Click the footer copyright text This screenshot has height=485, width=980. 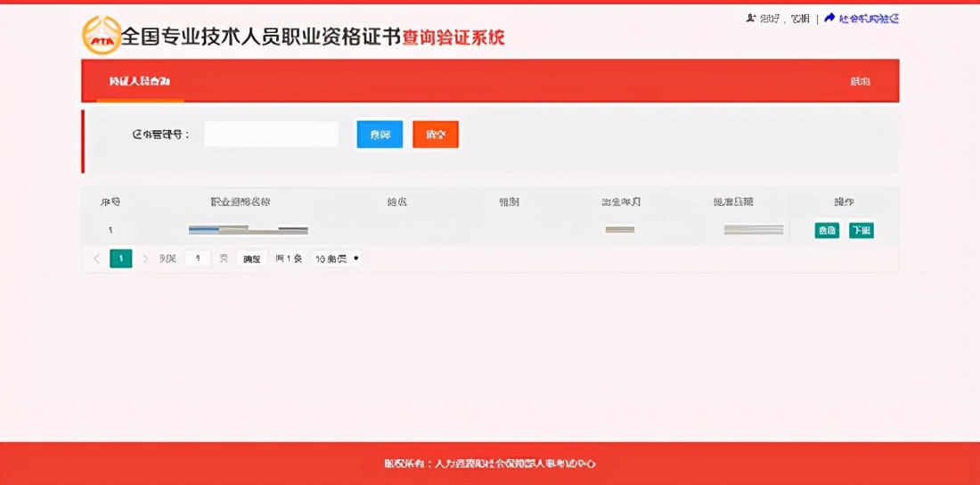[x=490, y=464]
